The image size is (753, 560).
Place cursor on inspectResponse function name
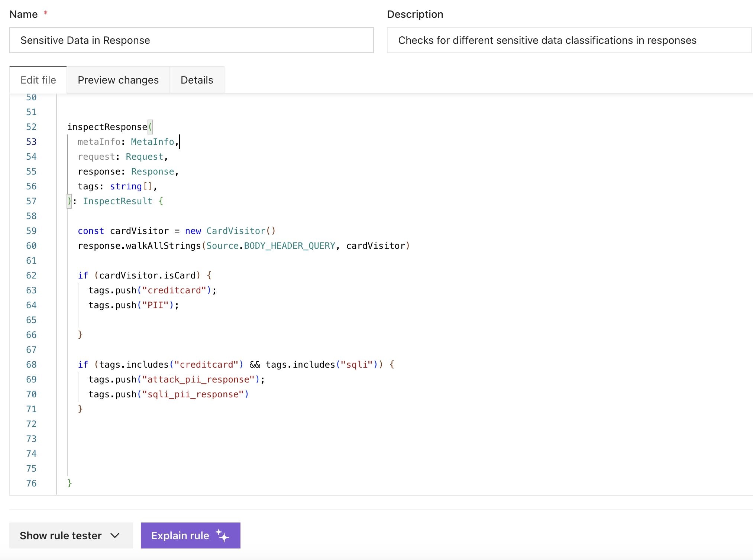107,127
